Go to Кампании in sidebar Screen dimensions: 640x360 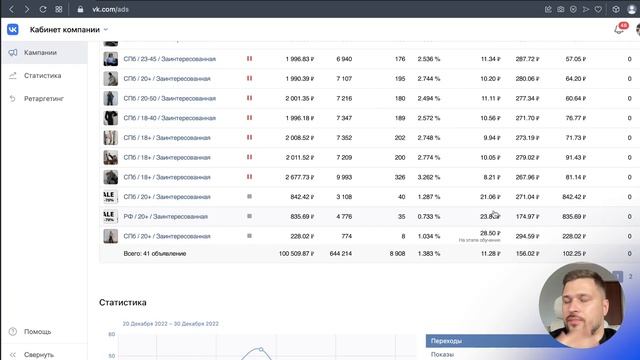[x=44, y=53]
